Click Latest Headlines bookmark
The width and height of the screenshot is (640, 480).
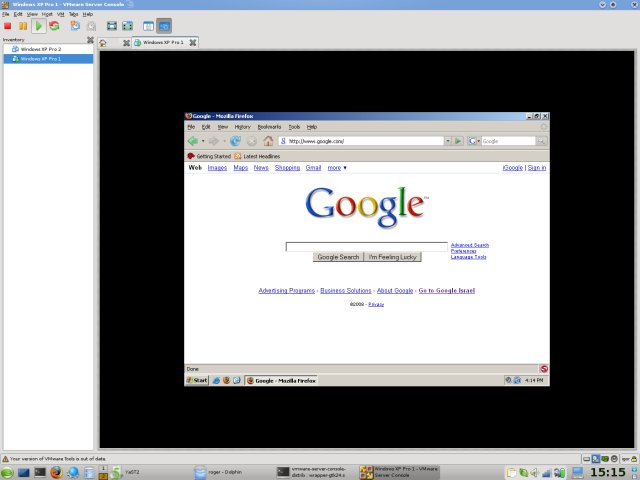coord(257,156)
